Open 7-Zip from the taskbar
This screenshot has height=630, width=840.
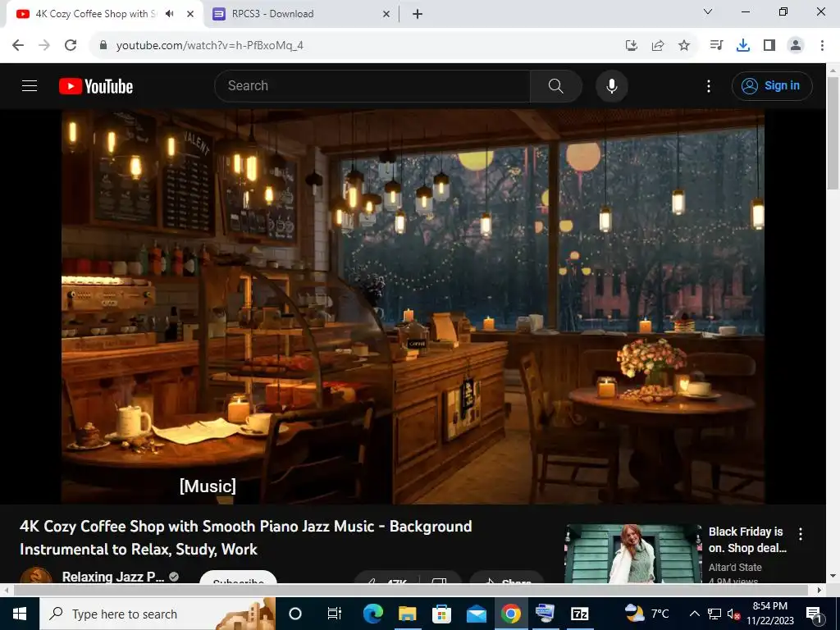pos(580,614)
